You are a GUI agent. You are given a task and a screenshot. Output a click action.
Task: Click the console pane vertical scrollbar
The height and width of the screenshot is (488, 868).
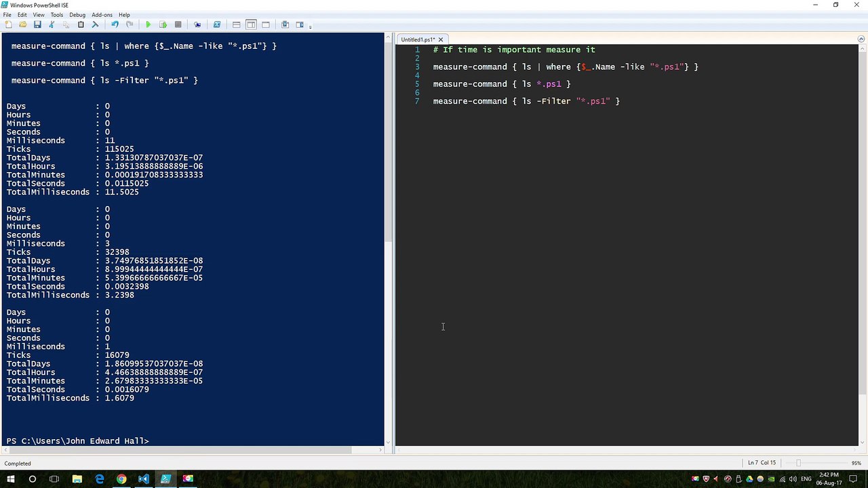(388, 142)
